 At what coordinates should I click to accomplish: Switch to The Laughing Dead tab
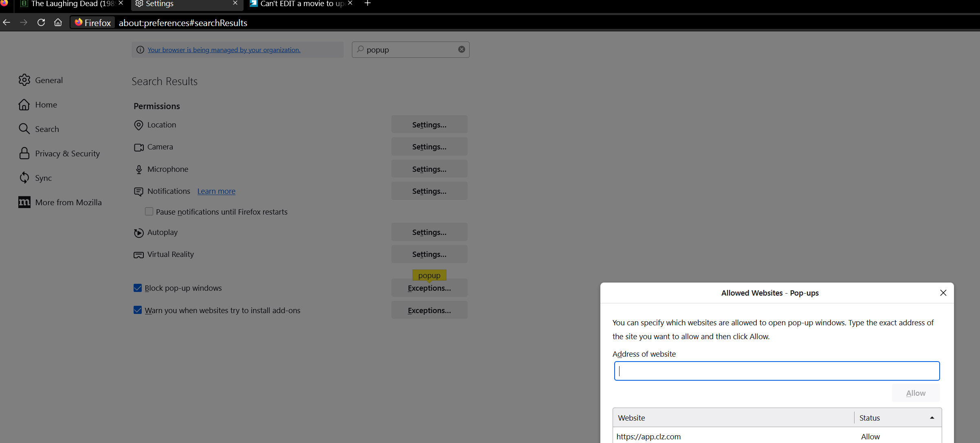pyautogui.click(x=69, y=4)
